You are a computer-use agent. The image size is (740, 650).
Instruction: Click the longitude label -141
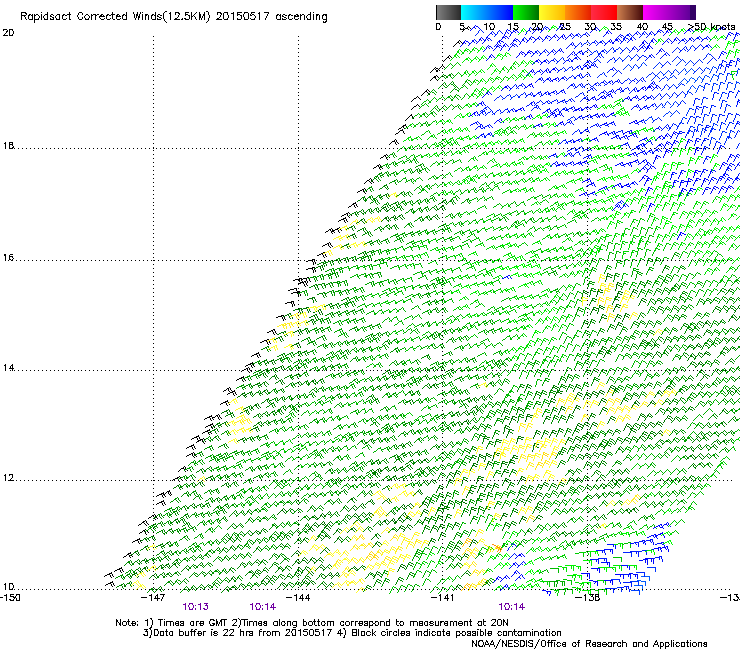pyautogui.click(x=443, y=598)
